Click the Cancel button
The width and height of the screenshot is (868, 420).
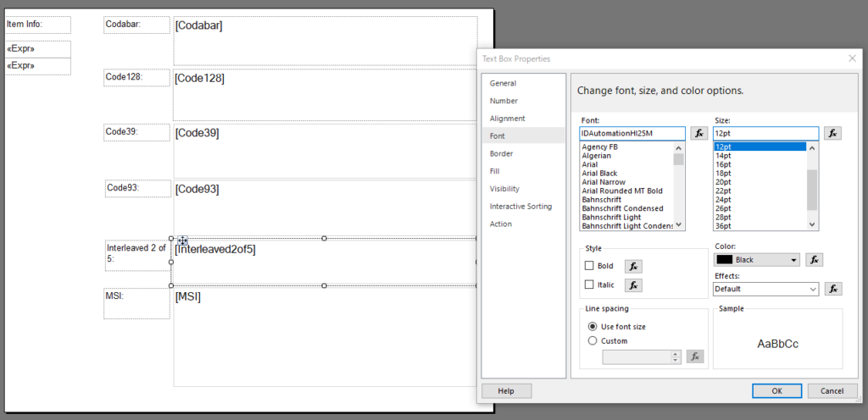[832, 390]
